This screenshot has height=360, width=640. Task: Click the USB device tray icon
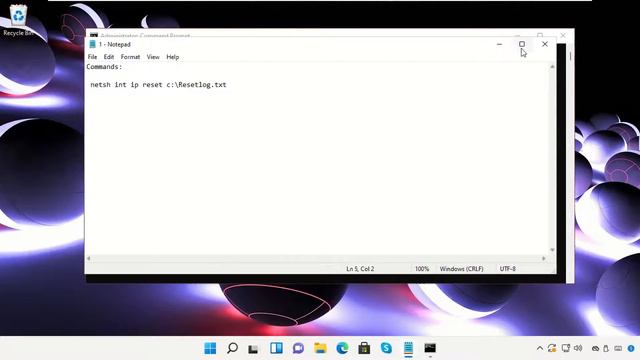[x=606, y=349]
